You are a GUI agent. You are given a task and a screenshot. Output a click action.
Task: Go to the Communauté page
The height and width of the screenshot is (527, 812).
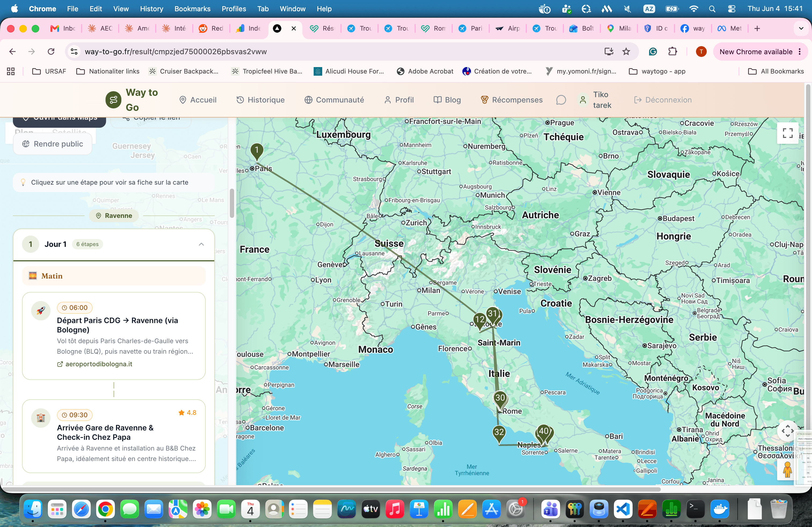334,100
